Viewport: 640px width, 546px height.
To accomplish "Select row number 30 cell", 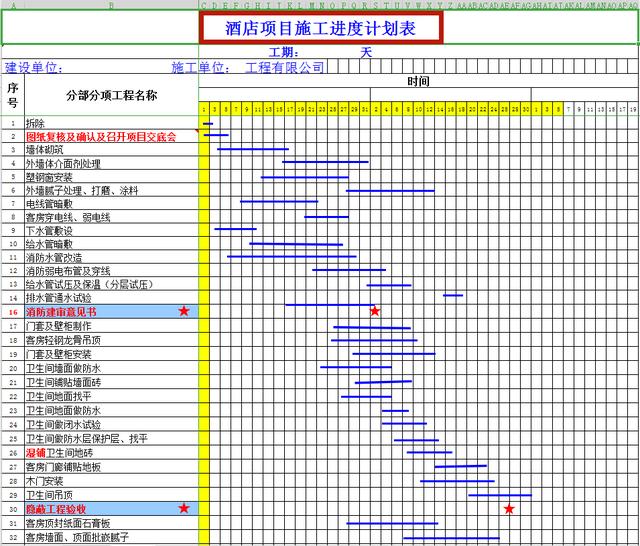I will pyautogui.click(x=13, y=509).
